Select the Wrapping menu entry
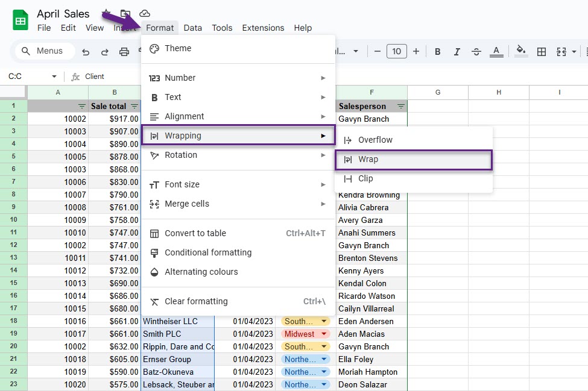Image resolution: width=588 pixels, height=391 pixels. (x=238, y=136)
